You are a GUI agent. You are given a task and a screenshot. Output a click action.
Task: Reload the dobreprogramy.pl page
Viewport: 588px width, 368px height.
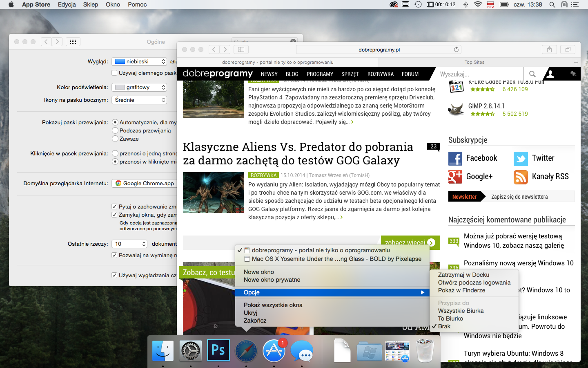[456, 49]
